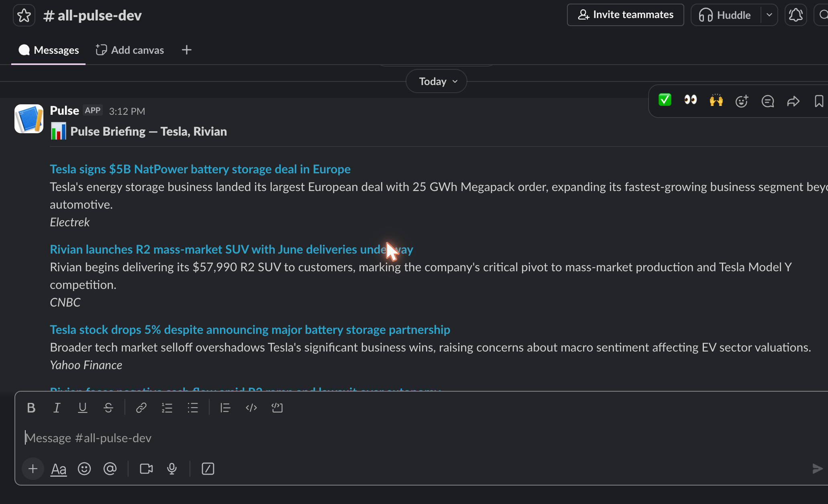Expand the Huddle options dropdown arrow
Viewport: 828px width, 504px height.
(x=769, y=15)
